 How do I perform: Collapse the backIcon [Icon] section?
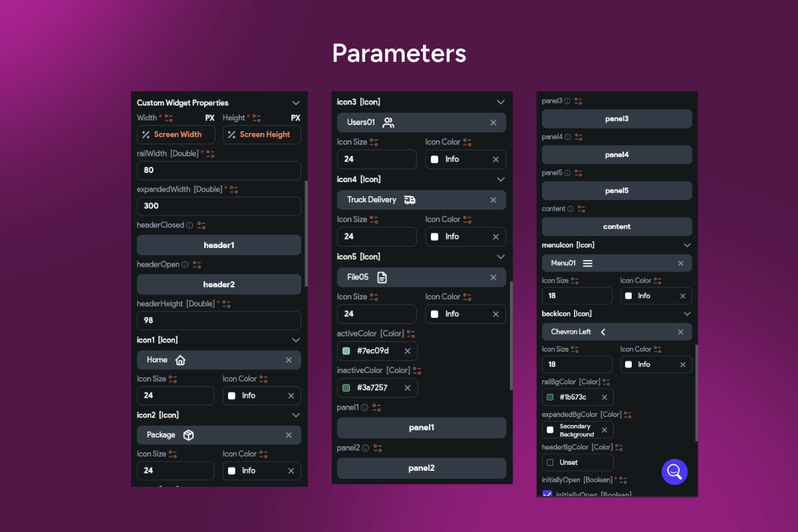(x=687, y=314)
